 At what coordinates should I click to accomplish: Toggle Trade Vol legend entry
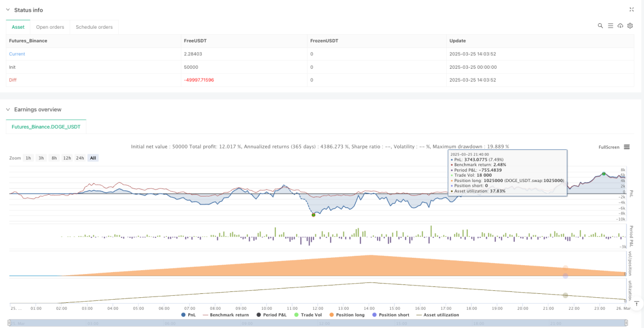click(307, 315)
